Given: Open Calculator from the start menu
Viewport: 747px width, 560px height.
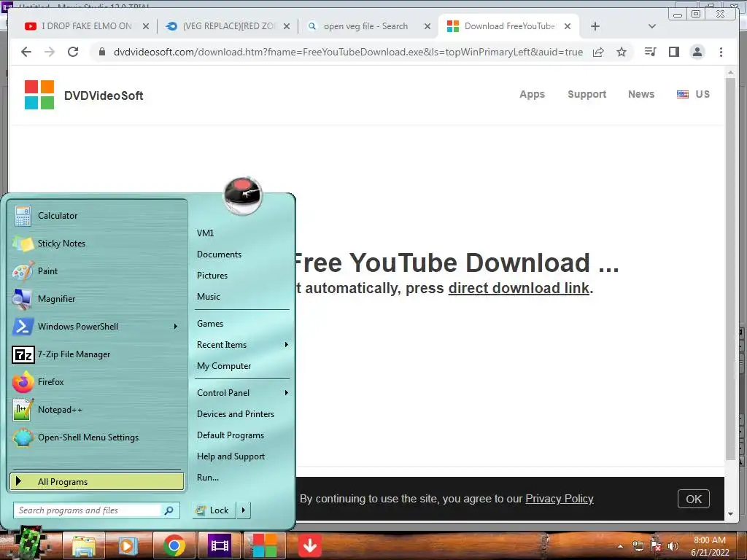Looking at the screenshot, I should 97,216.
